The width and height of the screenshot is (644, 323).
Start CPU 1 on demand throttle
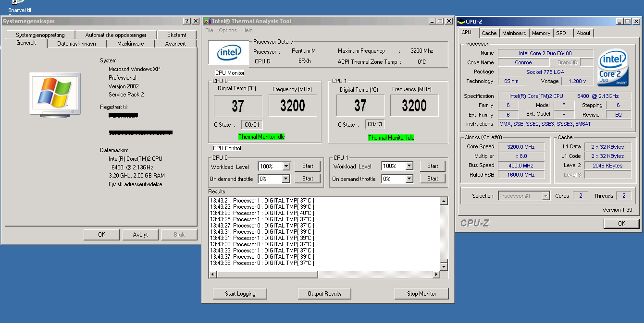(x=433, y=179)
